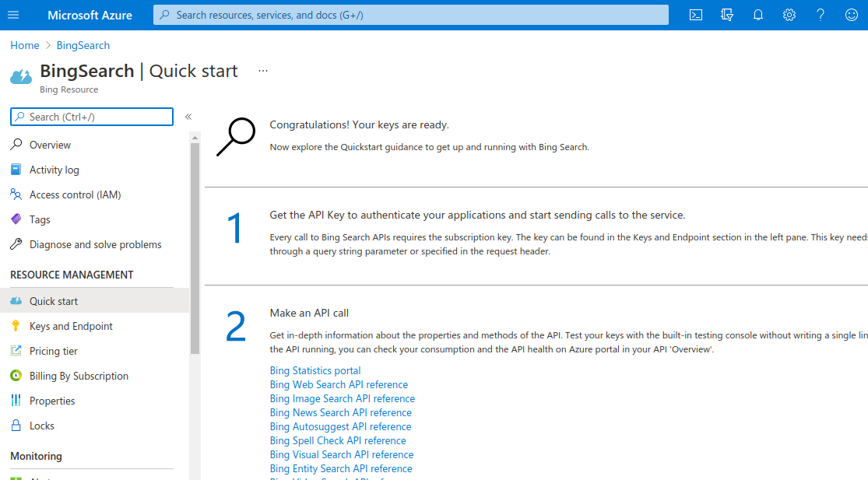Open portal settings gear

789,15
